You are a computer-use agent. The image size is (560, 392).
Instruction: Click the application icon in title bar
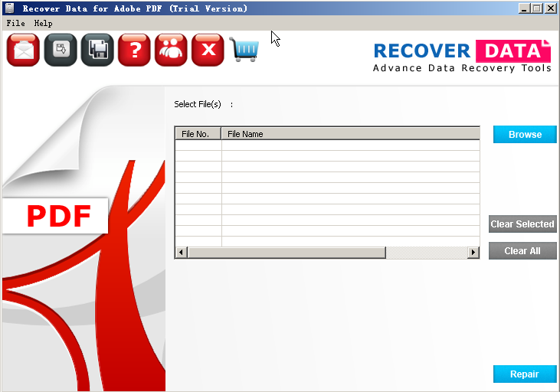(x=10, y=8)
